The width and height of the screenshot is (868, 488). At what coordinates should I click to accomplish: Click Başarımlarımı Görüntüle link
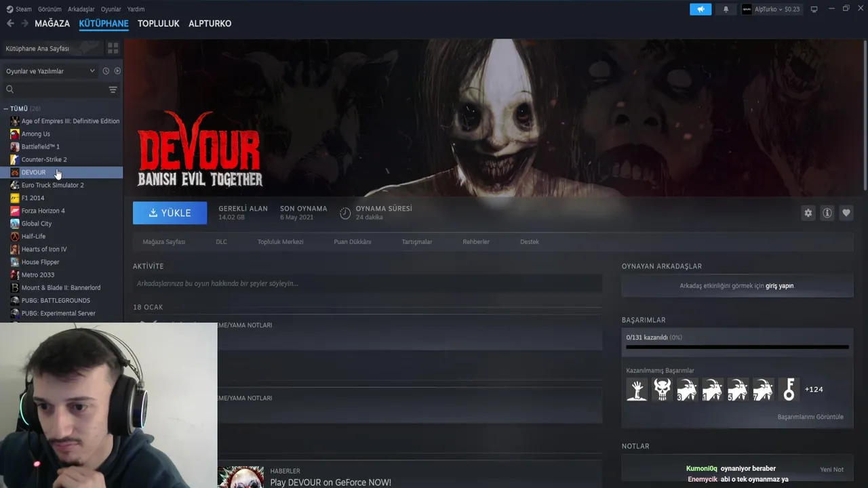[810, 417]
